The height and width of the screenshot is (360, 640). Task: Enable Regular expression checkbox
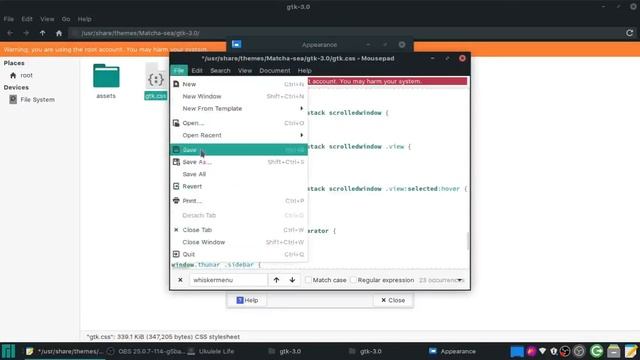pyautogui.click(x=353, y=280)
